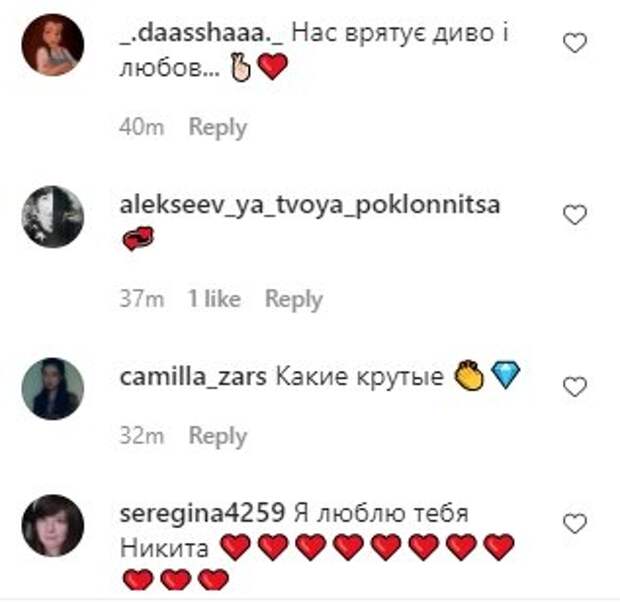Viewport: 620px width, 602px height.
Task: Like alekseev_ya_tvoya_poklonnitsa's comment with heart icon
Action: tap(575, 215)
